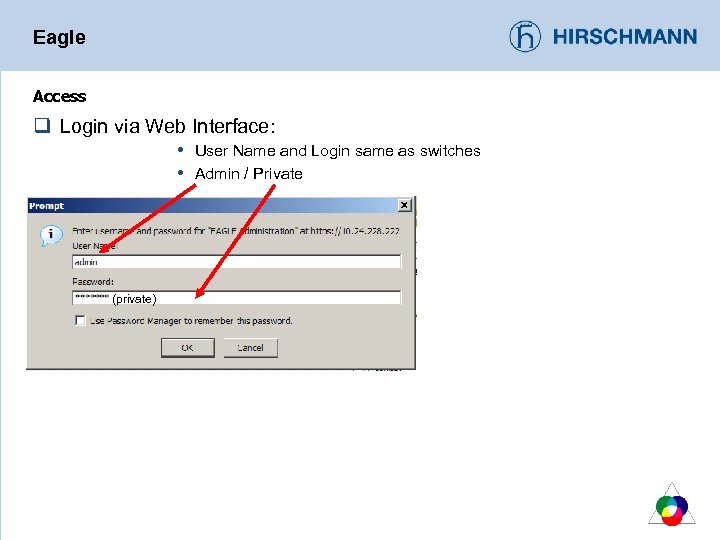Click the Hirschmann circular logo icon
This screenshot has height=540, width=720.
(525, 36)
